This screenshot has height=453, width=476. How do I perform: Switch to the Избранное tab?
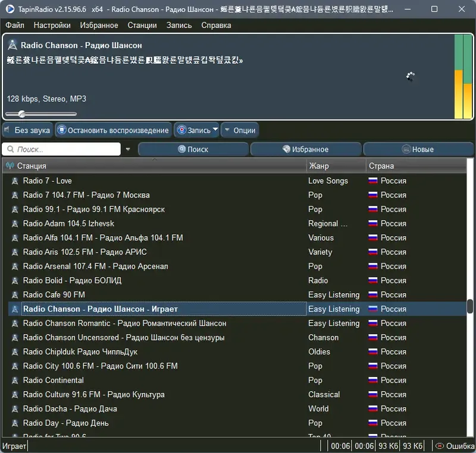(305, 149)
